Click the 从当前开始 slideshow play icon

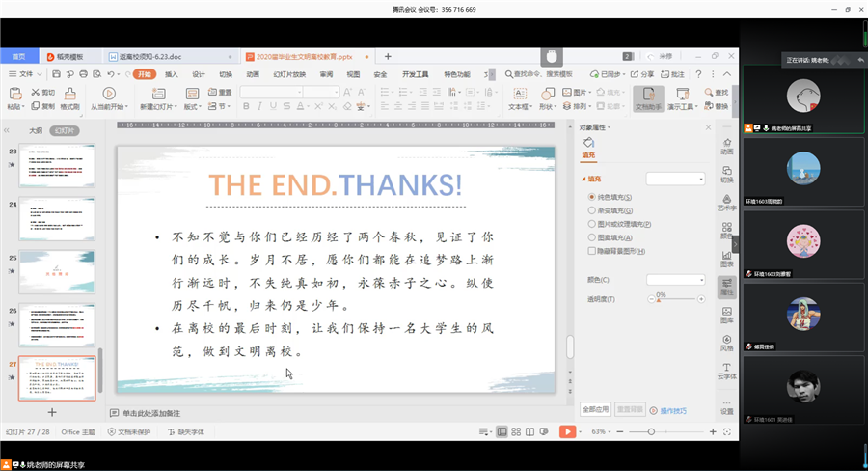[108, 94]
